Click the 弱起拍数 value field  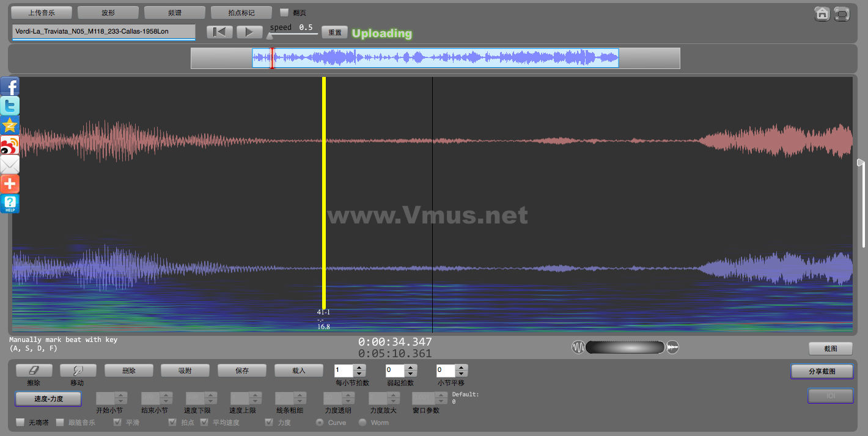click(395, 370)
